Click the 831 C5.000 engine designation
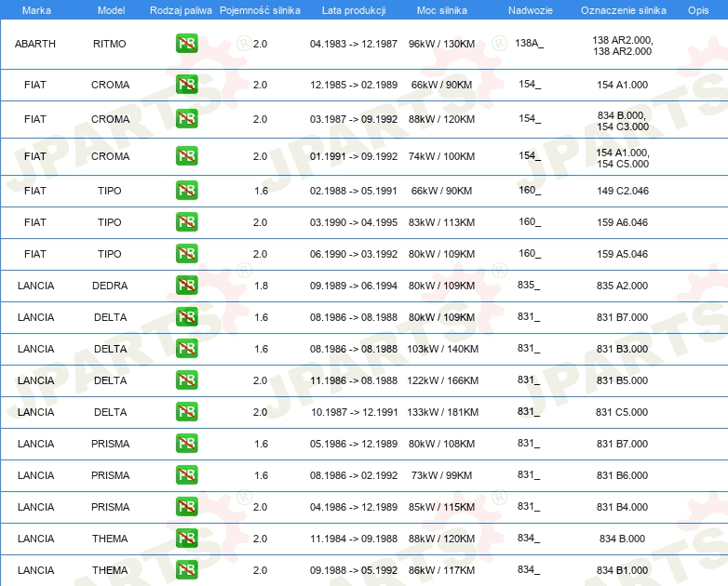Image resolution: width=728 pixels, height=586 pixels. point(622,412)
